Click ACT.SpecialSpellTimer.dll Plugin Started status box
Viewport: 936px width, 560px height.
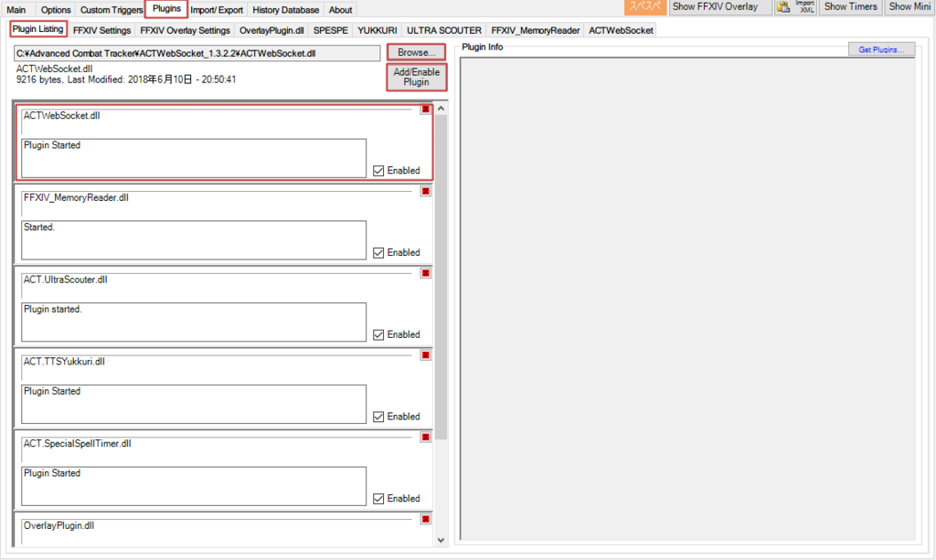194,486
